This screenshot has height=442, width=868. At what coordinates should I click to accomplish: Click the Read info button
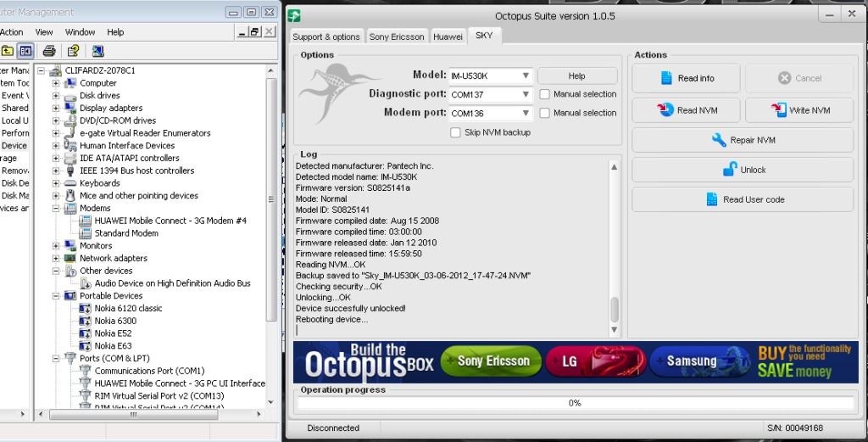tap(686, 78)
